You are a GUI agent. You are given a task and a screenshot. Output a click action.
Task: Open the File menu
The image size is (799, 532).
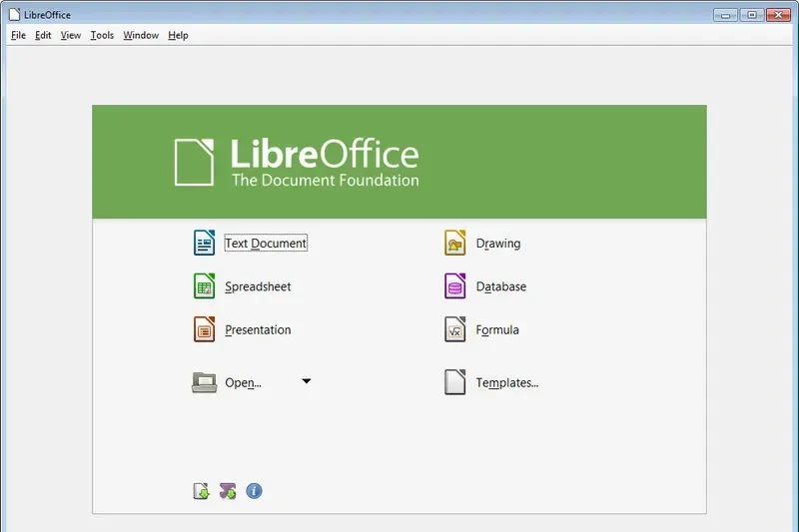[x=18, y=35]
